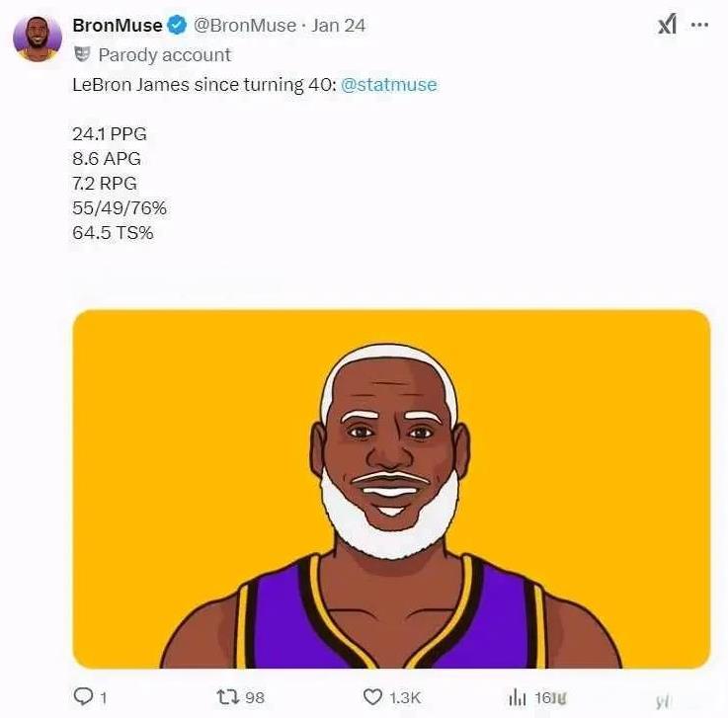Viewport: 728px width, 718px height.
Task: Open the Jan 24 timestamp link
Action: [x=339, y=25]
